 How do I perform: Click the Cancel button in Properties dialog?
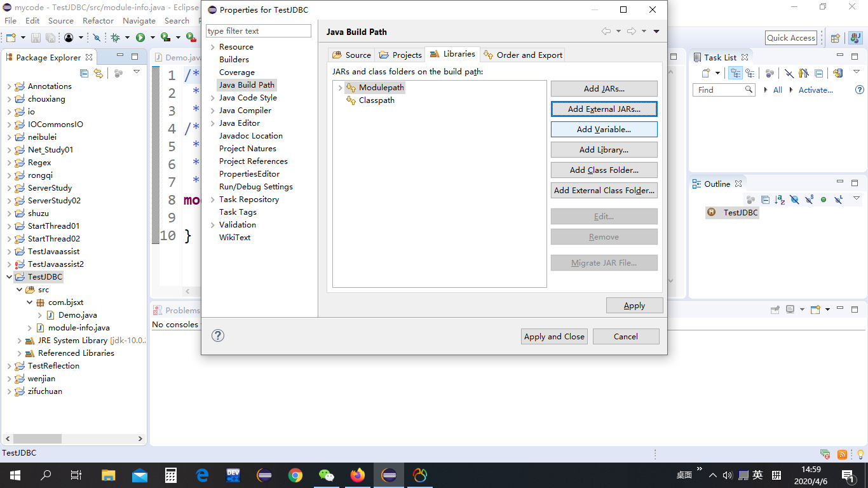coord(626,336)
